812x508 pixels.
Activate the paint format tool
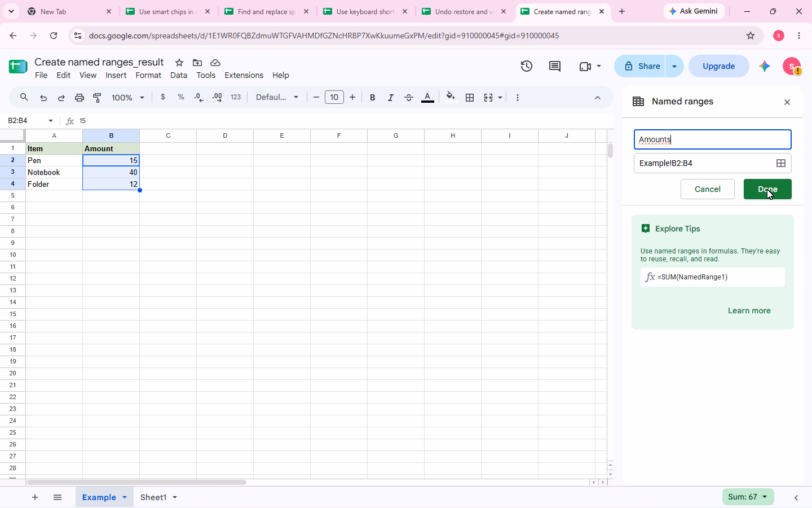tap(98, 98)
